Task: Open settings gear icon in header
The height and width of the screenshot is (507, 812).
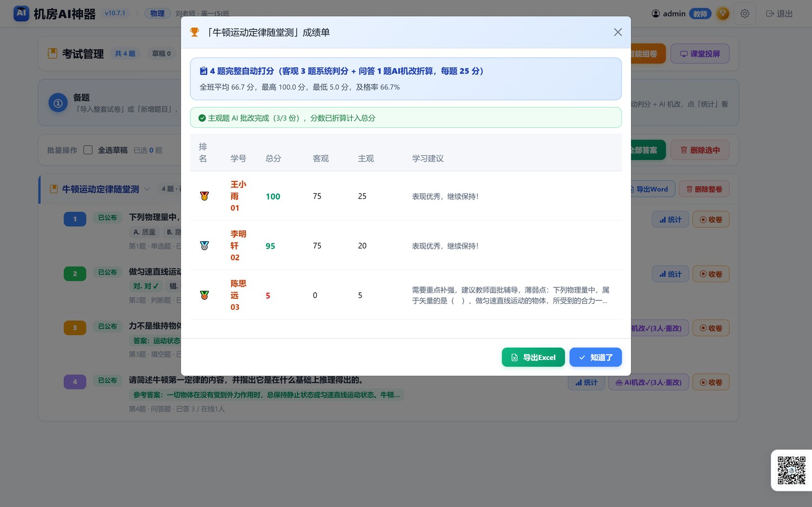Action: coord(745,13)
